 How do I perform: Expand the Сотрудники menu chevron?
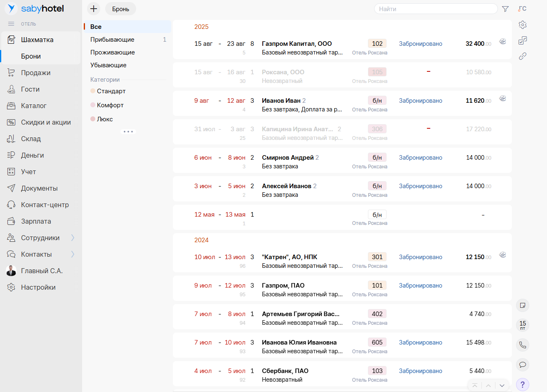73,238
